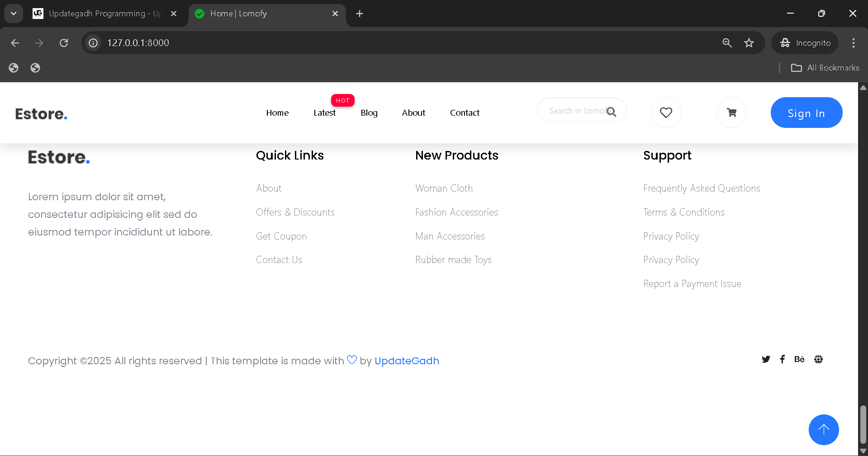The height and width of the screenshot is (456, 868).
Task: Click the magnifier in the Lomofy search bar
Action: point(612,112)
